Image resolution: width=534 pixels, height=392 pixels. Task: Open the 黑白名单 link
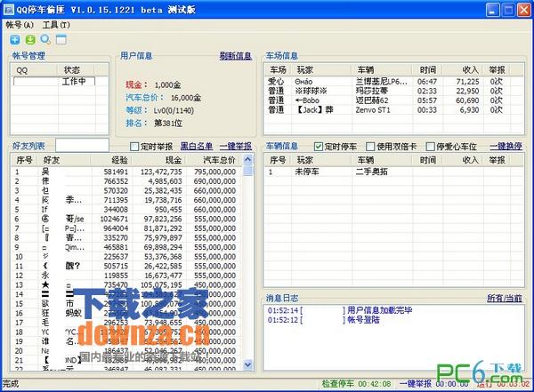point(197,146)
